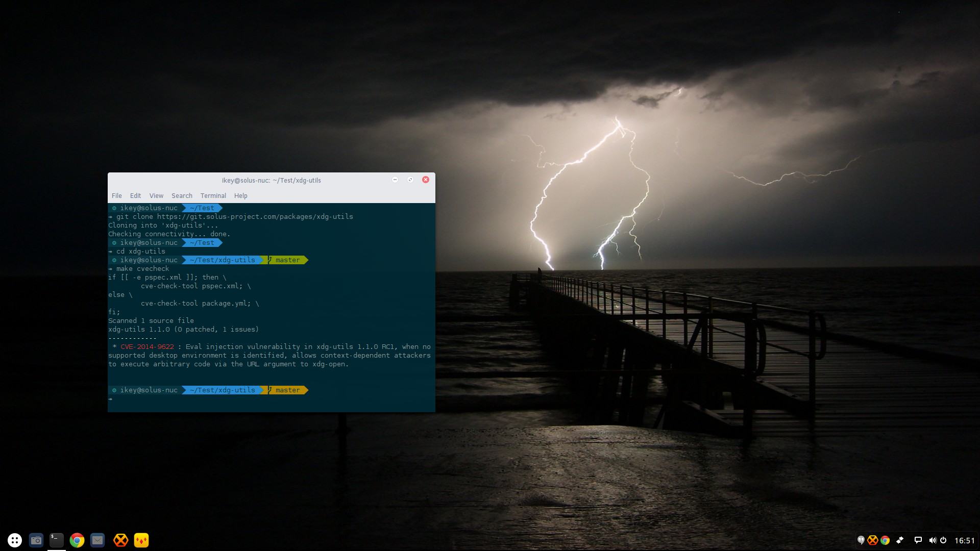Click the 16:51 panel clock
Viewport: 980px width, 551px height.
pos(965,540)
